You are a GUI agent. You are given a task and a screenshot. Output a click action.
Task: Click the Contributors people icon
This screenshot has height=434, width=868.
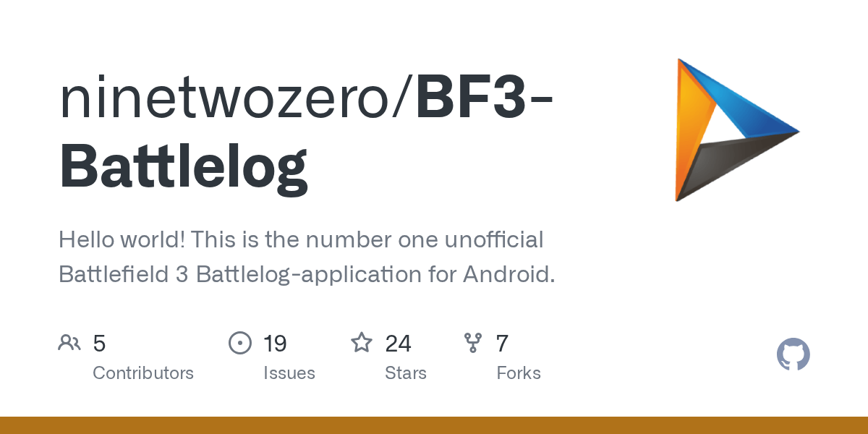[69, 343]
